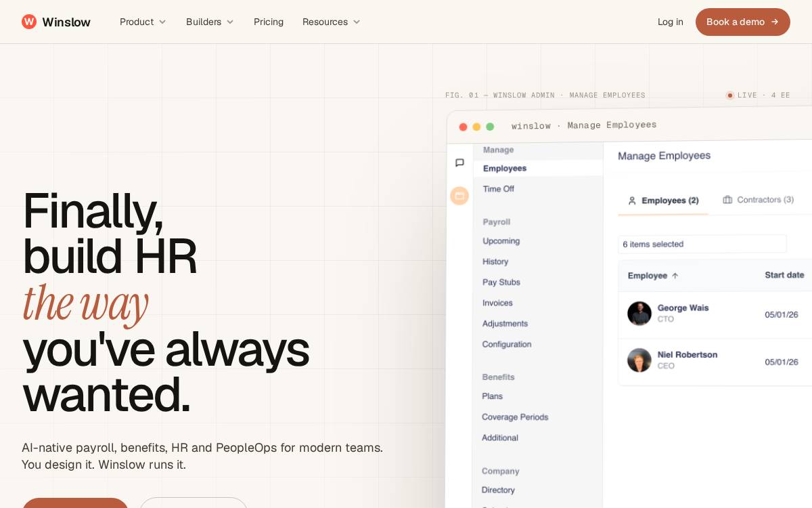Click the yellow window minimize dot
Screen dimensions: 812x508
click(x=476, y=127)
